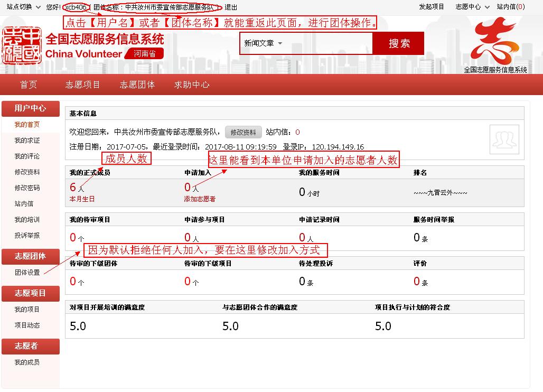
Task: Click the 修改资料 button
Action: 243,132
